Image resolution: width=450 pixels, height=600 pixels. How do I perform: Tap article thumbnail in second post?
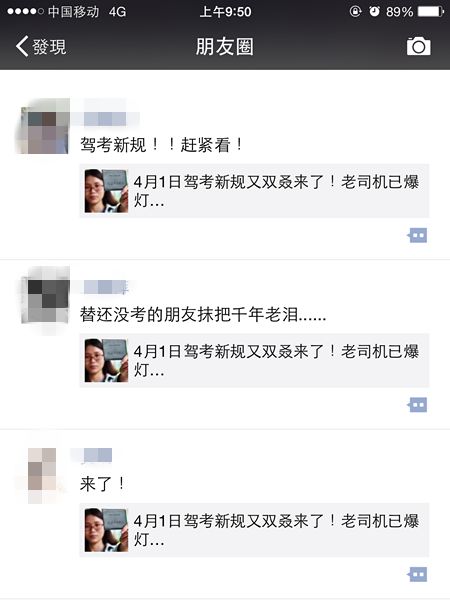[x=106, y=360]
